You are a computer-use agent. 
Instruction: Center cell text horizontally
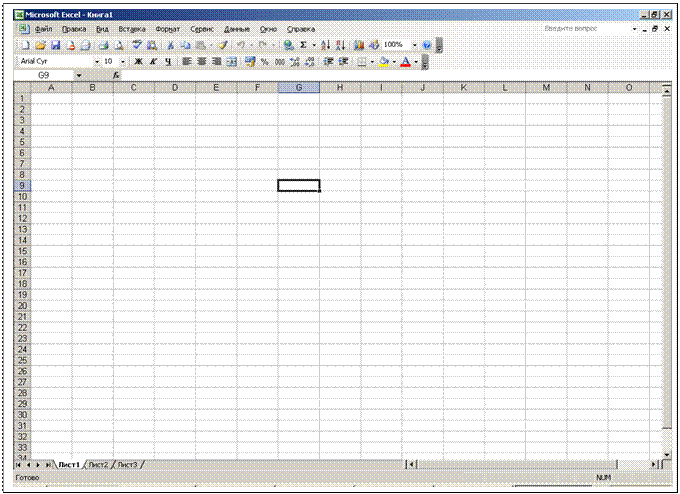pos(202,62)
